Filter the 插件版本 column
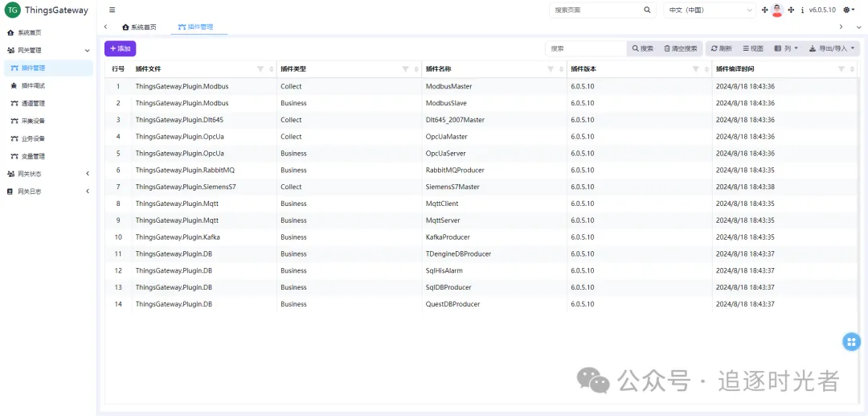This screenshot has height=416, width=868. tap(696, 69)
